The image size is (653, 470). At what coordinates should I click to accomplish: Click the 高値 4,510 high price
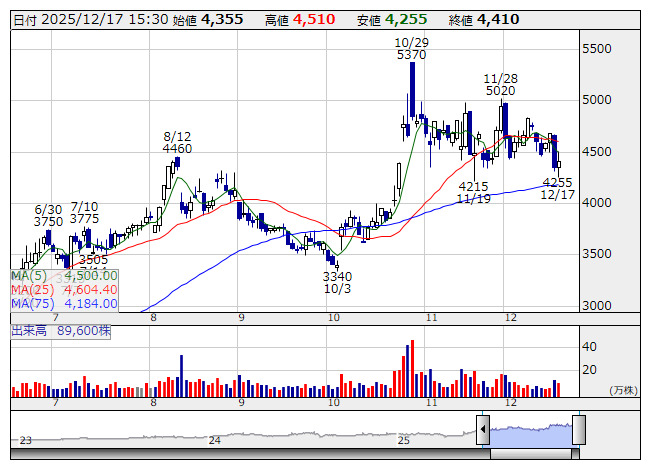point(300,20)
